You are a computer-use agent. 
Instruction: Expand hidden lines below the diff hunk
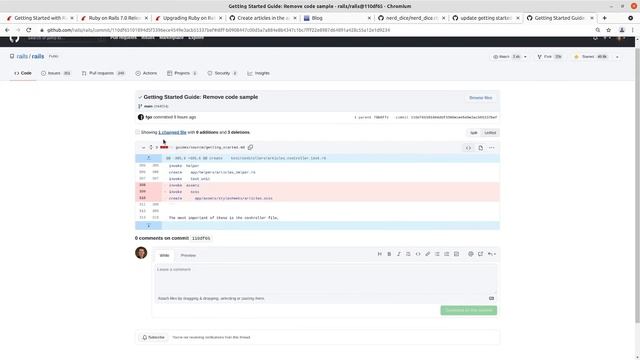pyautogui.click(x=149, y=226)
